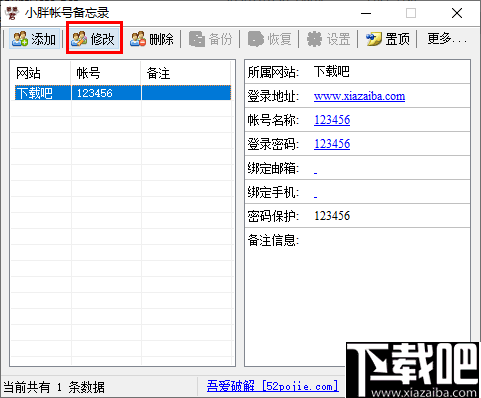The height and width of the screenshot is (398, 481).
Task: Open the www.xiazaiba.com login address link
Action: click(359, 96)
